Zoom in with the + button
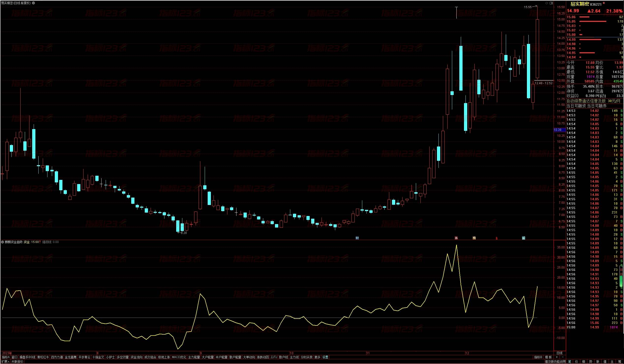Screen dimensions: 624x364 click(x=557, y=357)
